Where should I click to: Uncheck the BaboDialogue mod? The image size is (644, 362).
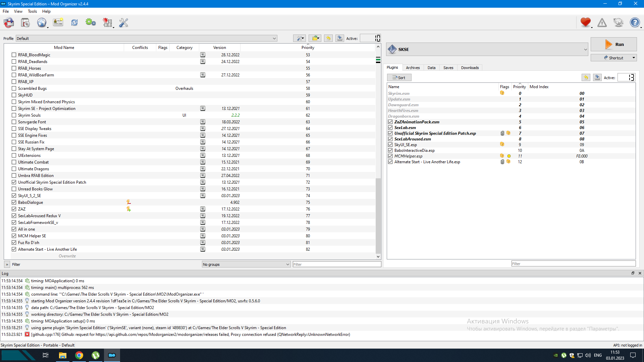(14, 202)
